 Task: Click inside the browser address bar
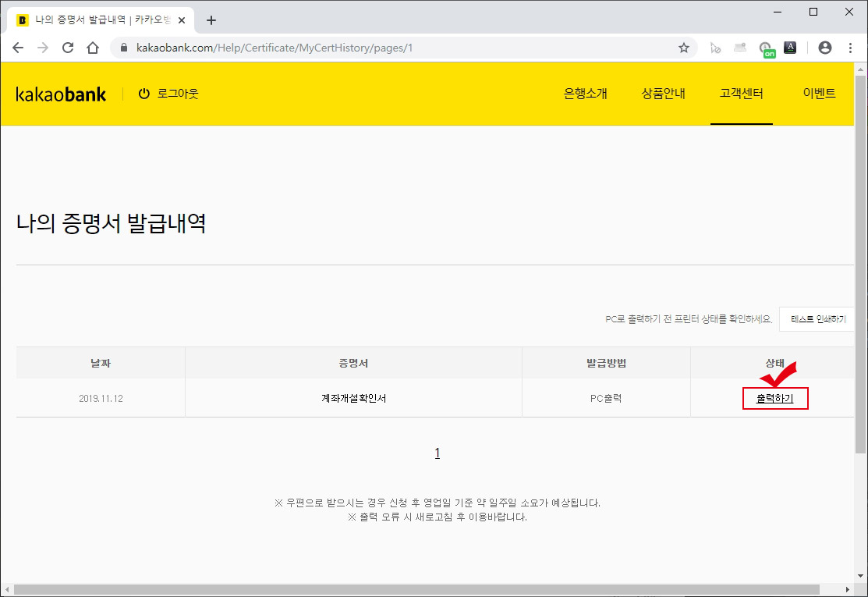tap(312, 47)
